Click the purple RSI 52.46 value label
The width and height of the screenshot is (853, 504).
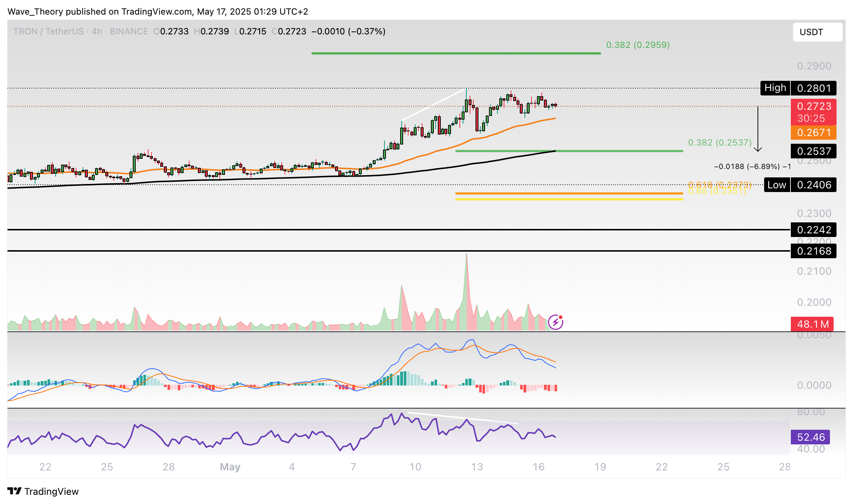[x=810, y=437]
